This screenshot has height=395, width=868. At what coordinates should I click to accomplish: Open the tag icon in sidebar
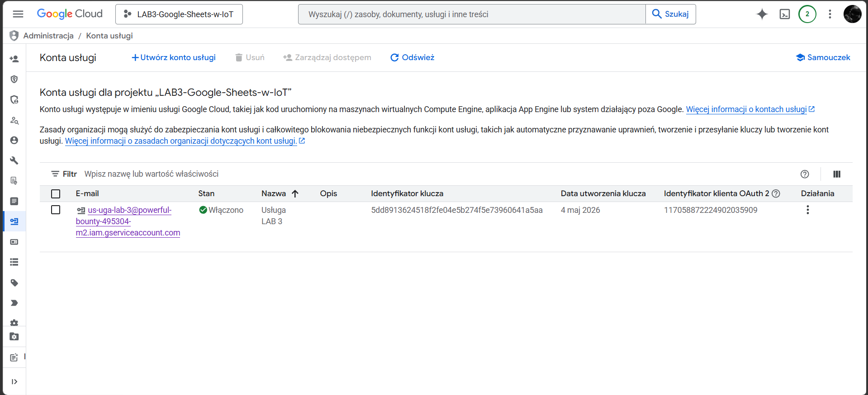click(x=14, y=283)
